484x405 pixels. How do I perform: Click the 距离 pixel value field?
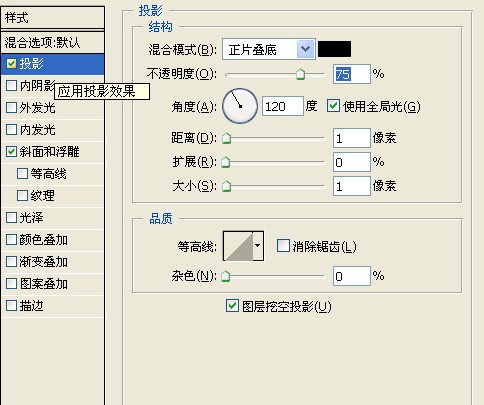(352, 138)
